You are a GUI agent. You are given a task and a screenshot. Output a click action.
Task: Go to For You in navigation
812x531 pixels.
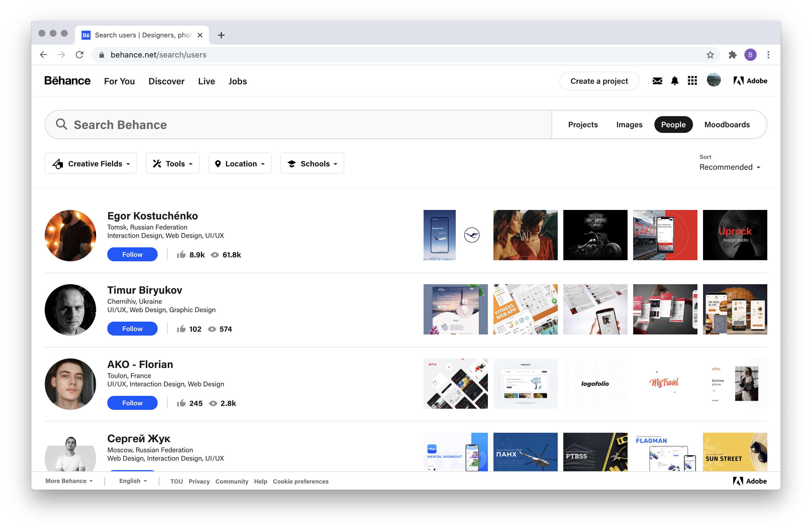[x=119, y=81]
